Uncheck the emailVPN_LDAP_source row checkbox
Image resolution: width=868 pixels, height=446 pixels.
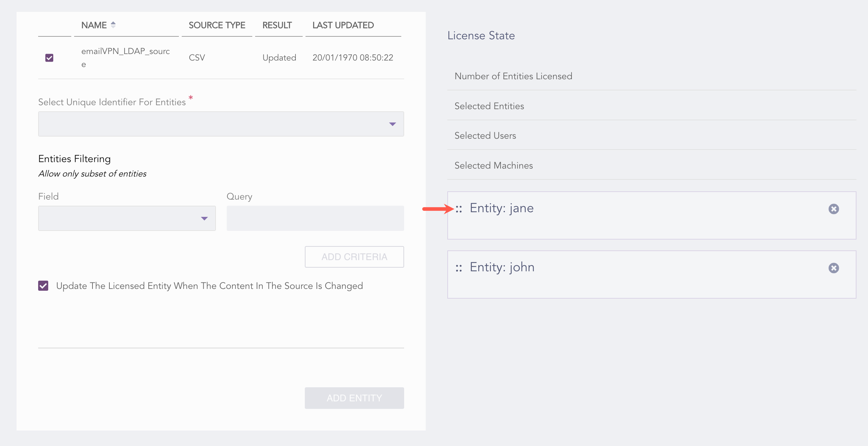[x=49, y=58]
